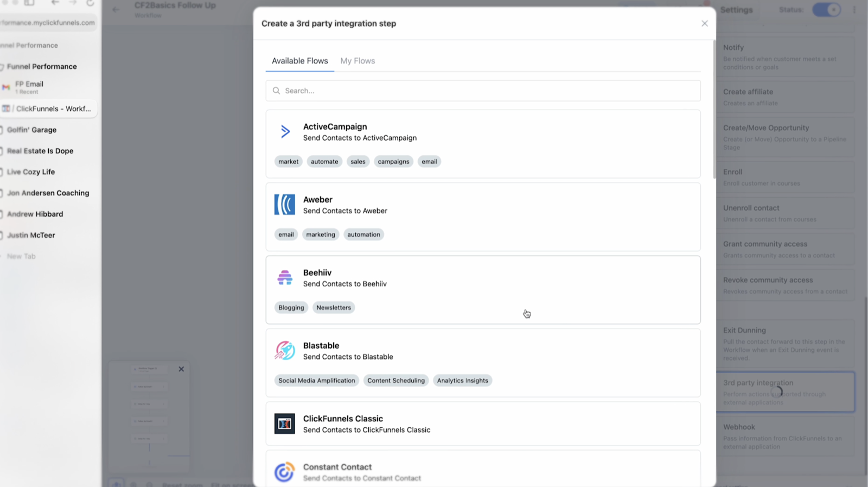Image resolution: width=868 pixels, height=487 pixels.
Task: Click the 'automate' tag on ActiveCampaign
Action: (x=324, y=161)
